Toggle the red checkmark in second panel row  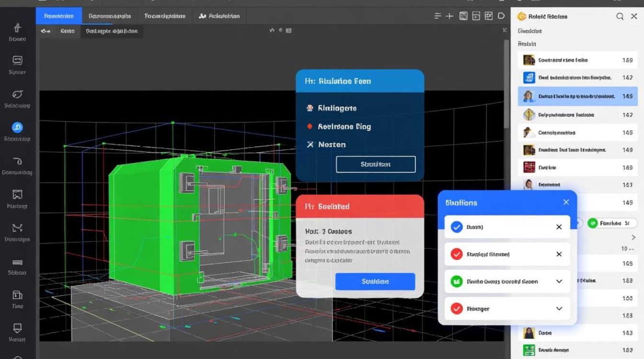[x=457, y=254]
